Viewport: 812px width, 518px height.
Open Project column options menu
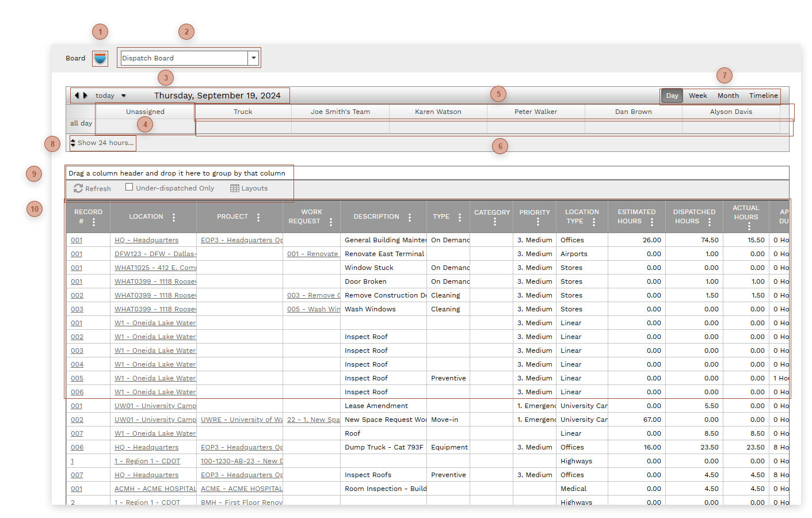click(258, 217)
